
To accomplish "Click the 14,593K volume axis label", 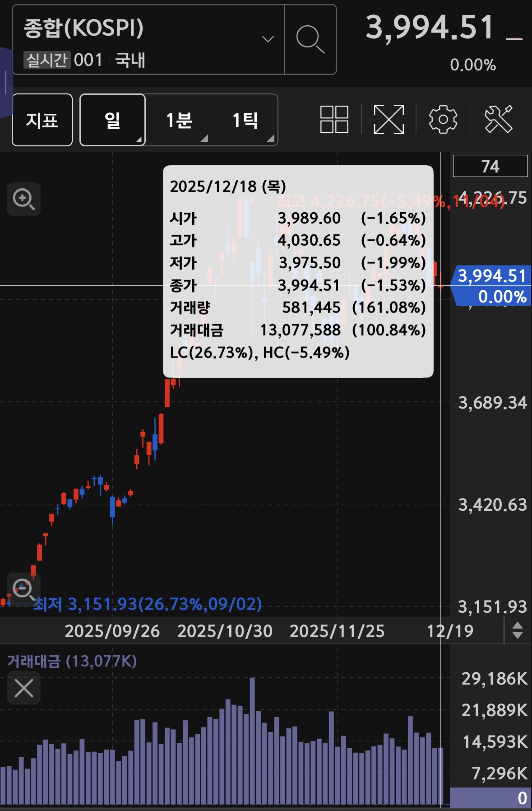I will pyautogui.click(x=495, y=741).
